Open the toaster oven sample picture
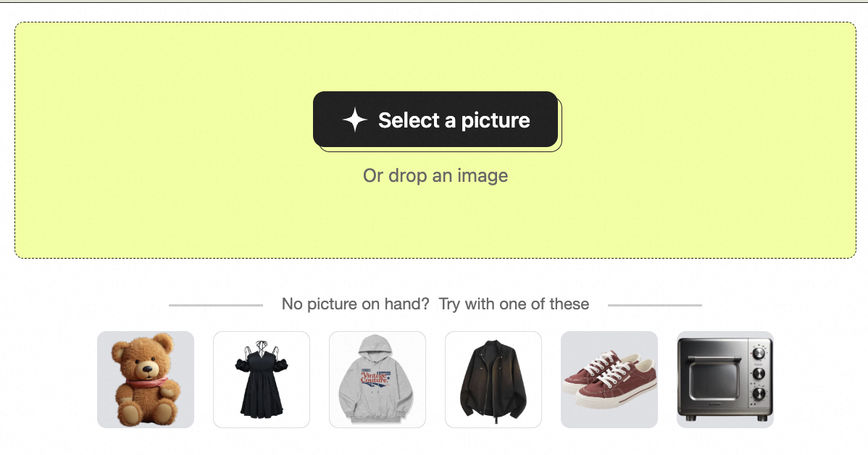The image size is (868, 455). [725, 380]
